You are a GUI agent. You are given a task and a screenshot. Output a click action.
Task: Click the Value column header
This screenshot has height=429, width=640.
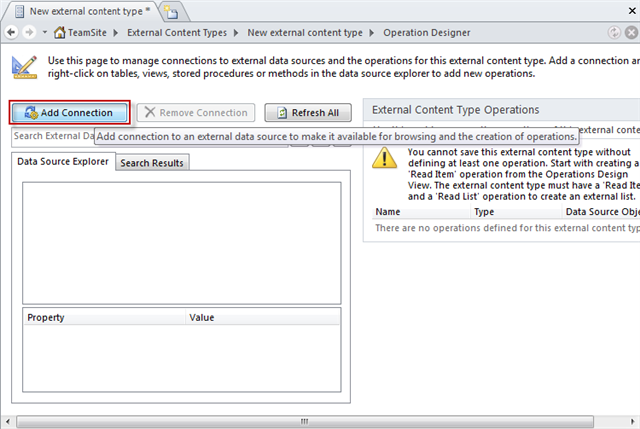pos(263,318)
